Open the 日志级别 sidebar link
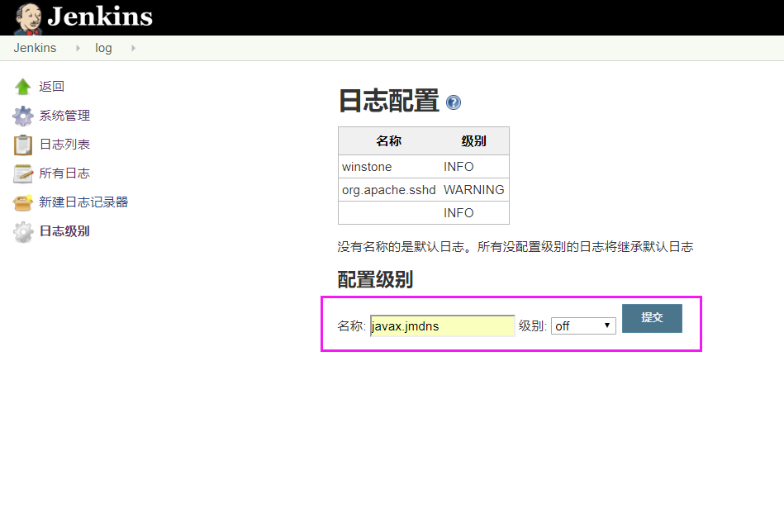784x532 pixels. pos(64,231)
